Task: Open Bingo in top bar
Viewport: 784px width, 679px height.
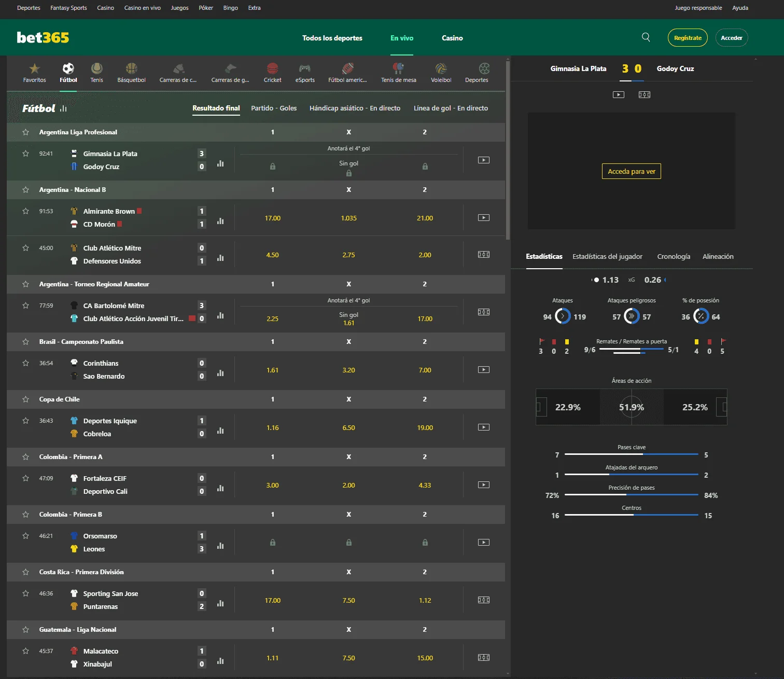Action: point(231,8)
